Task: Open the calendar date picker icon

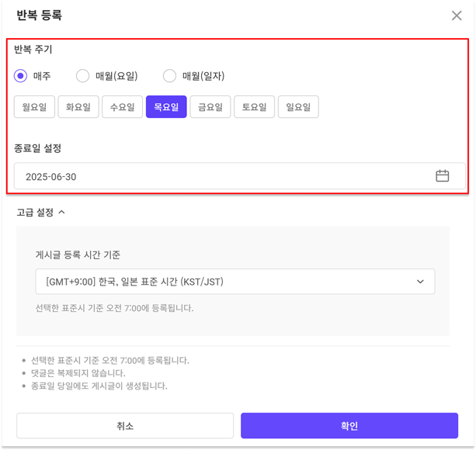Action: [442, 176]
